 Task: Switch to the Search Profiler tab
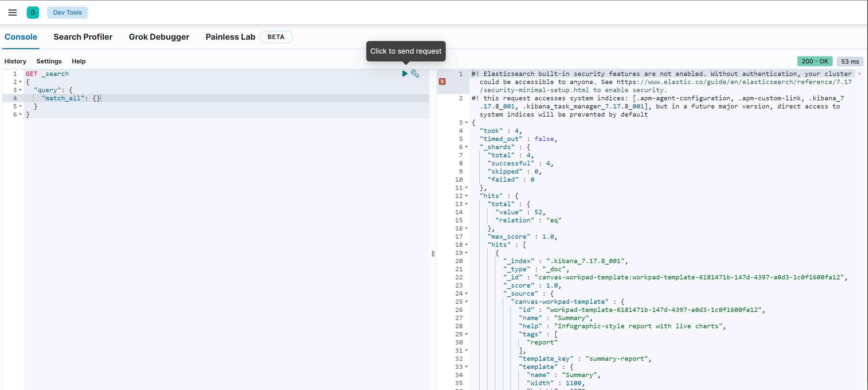click(83, 37)
